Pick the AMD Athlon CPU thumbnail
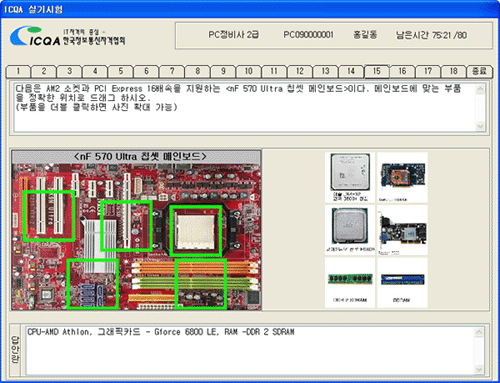500x383 pixels. (x=350, y=178)
